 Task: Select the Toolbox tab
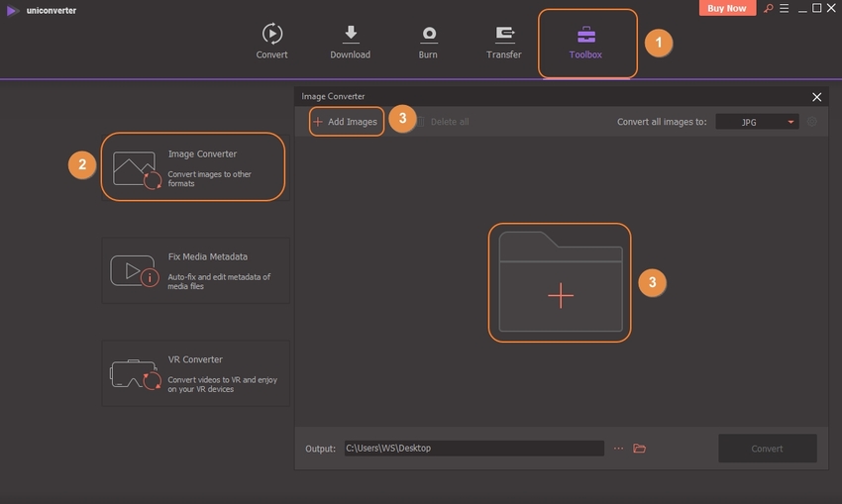pyautogui.click(x=585, y=42)
